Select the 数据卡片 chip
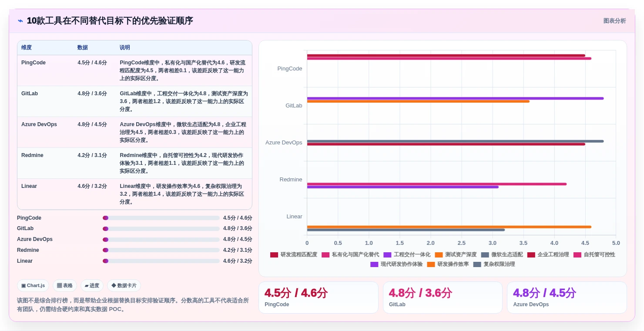The image size is (644, 331). pyautogui.click(x=124, y=286)
